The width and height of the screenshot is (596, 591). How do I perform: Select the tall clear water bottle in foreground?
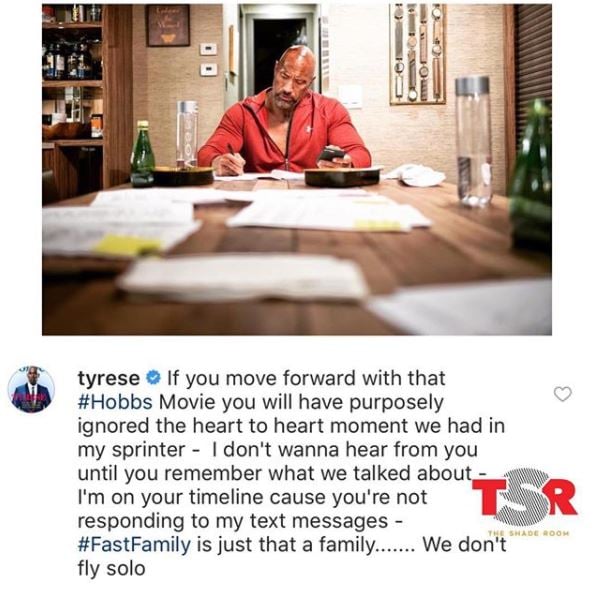pyautogui.click(x=473, y=141)
